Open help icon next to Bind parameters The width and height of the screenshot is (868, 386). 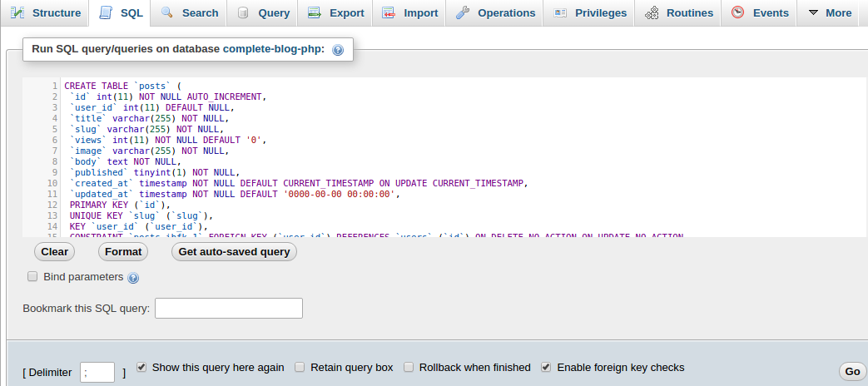133,278
